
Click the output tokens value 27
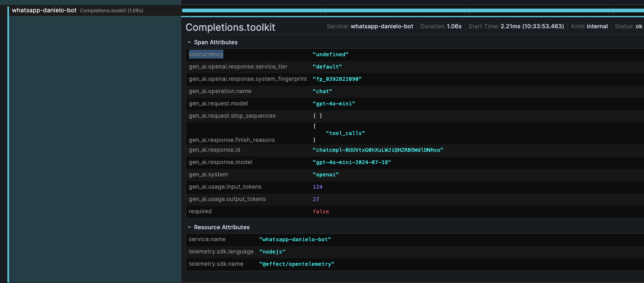click(x=316, y=199)
